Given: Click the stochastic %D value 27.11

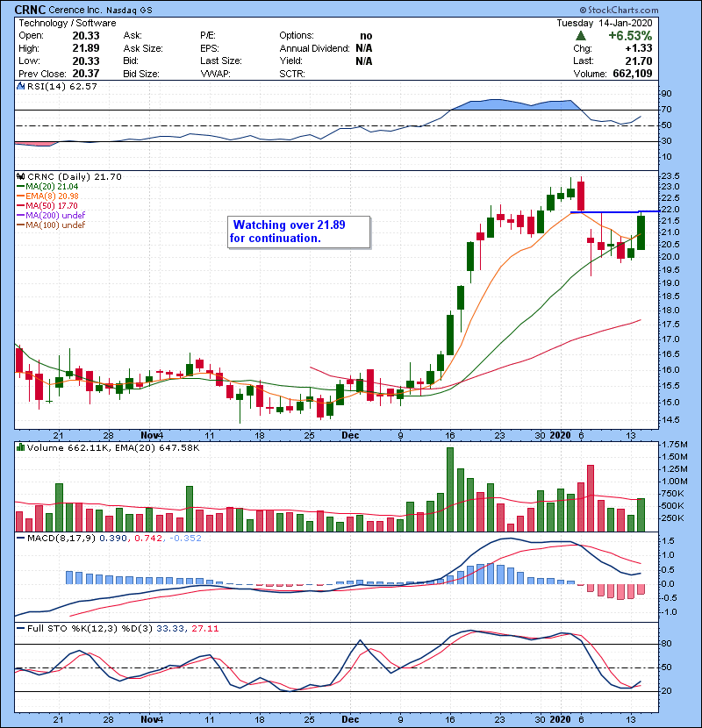Looking at the screenshot, I should tap(204, 629).
